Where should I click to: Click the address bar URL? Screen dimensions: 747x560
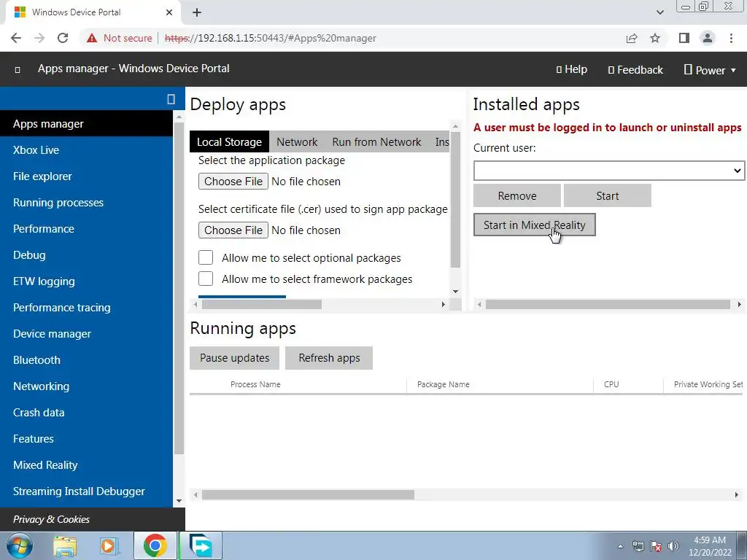pyautogui.click(x=270, y=38)
